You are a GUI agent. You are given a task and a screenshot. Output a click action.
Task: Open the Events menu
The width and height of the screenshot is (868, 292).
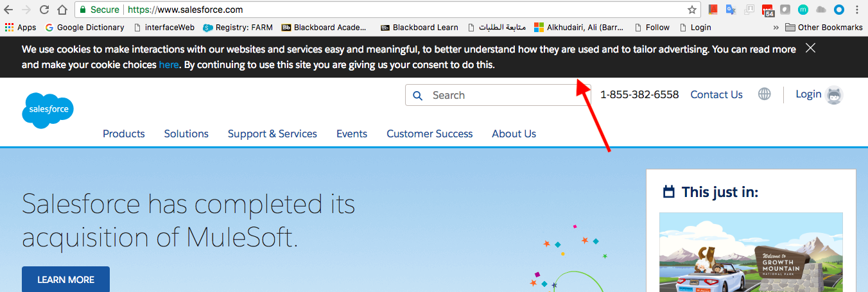352,133
